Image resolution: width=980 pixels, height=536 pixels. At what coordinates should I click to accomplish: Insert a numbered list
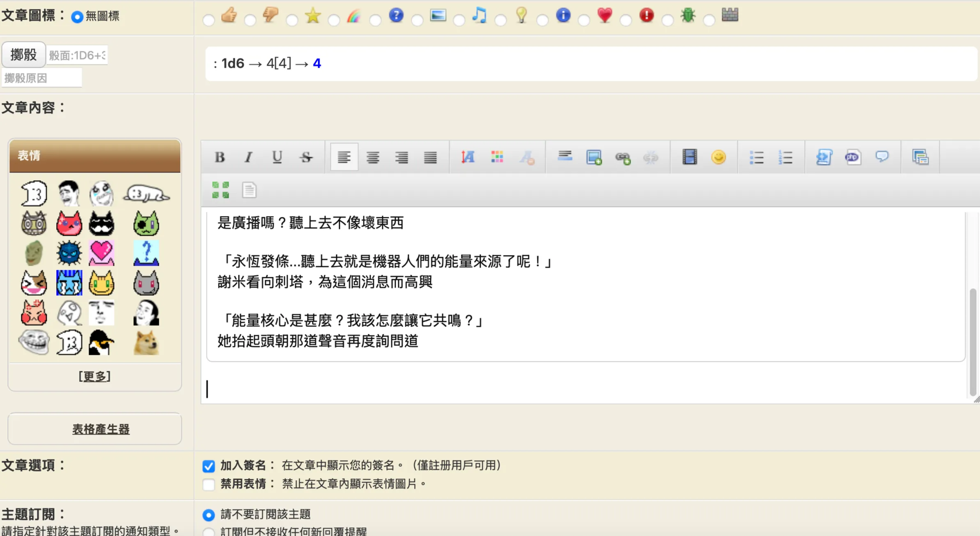[785, 157]
